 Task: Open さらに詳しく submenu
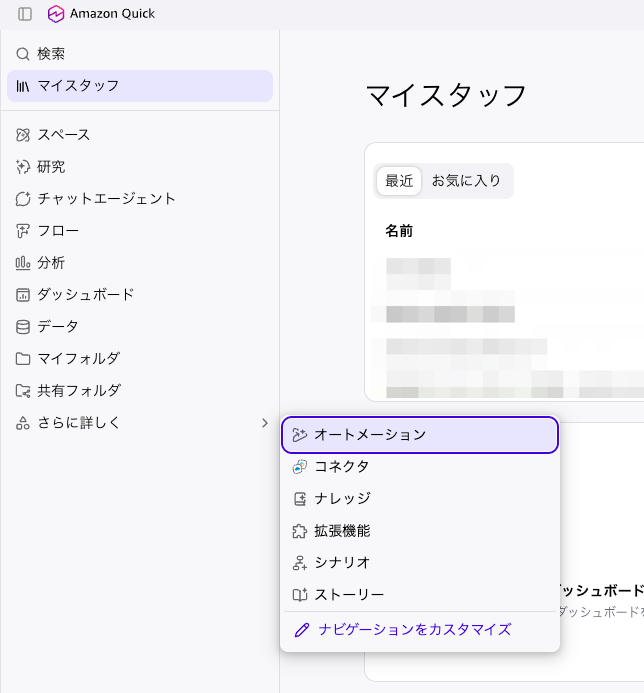click(140, 423)
